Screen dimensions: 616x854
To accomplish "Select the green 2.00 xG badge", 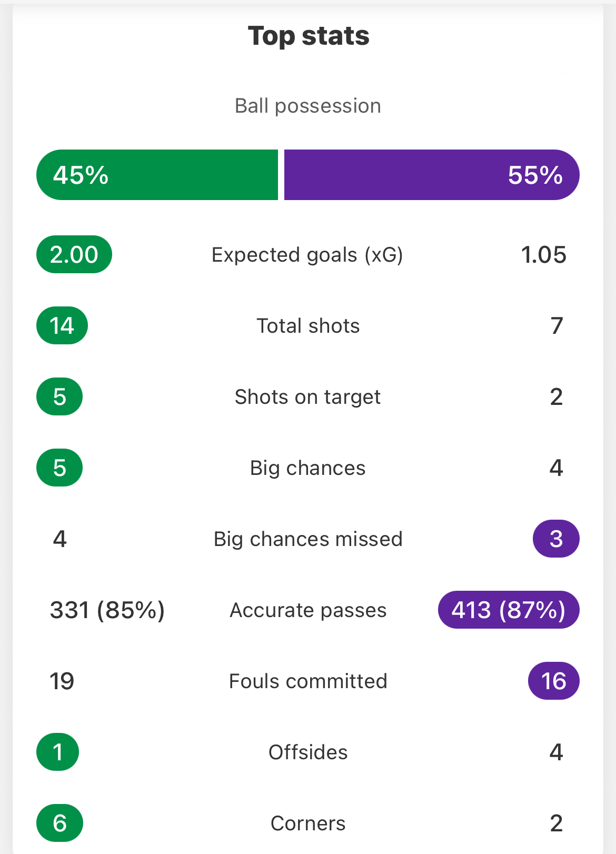I will tap(74, 254).
